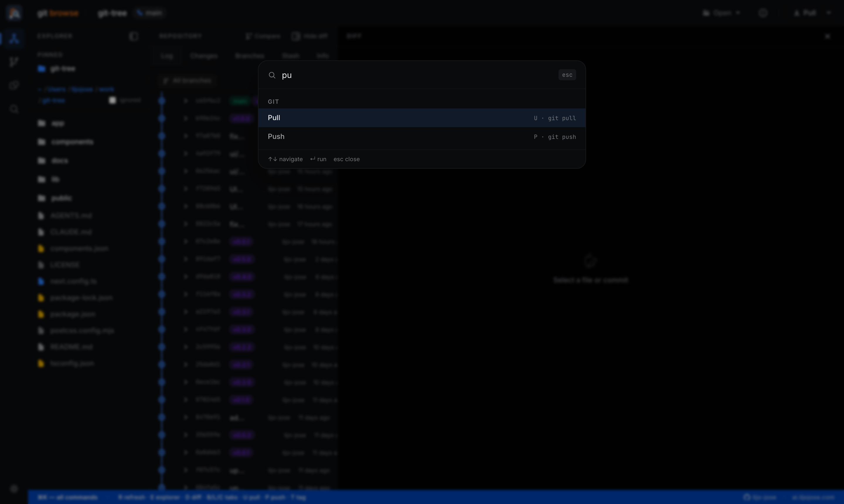Screen dimensions: 844x504
Task: Click the main branch badge in top bar
Action: point(149,13)
